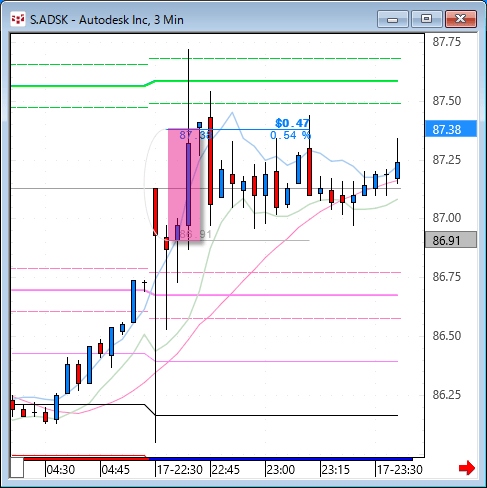Click the blue session bar under the chart
Viewport: 487px width, 488px height.
click(281, 459)
